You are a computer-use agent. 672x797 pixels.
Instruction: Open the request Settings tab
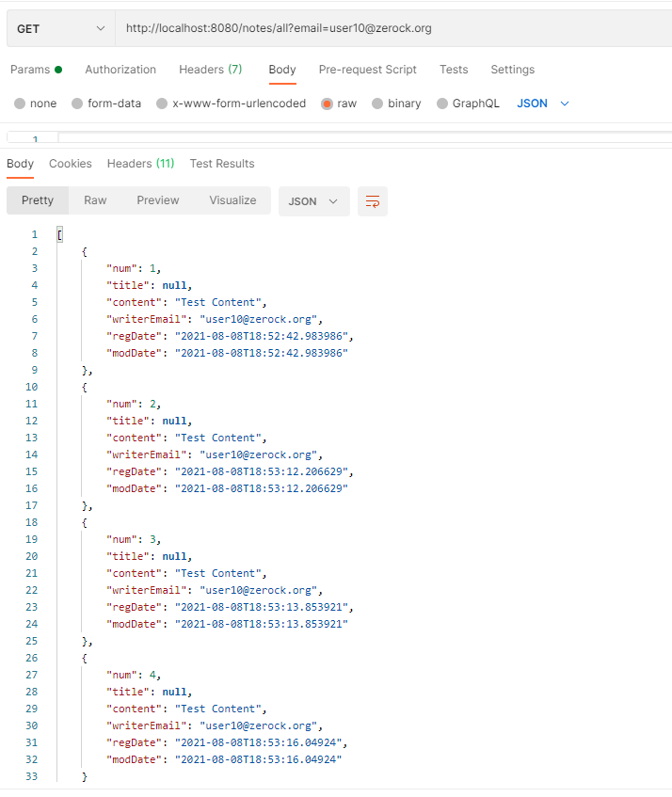click(512, 70)
